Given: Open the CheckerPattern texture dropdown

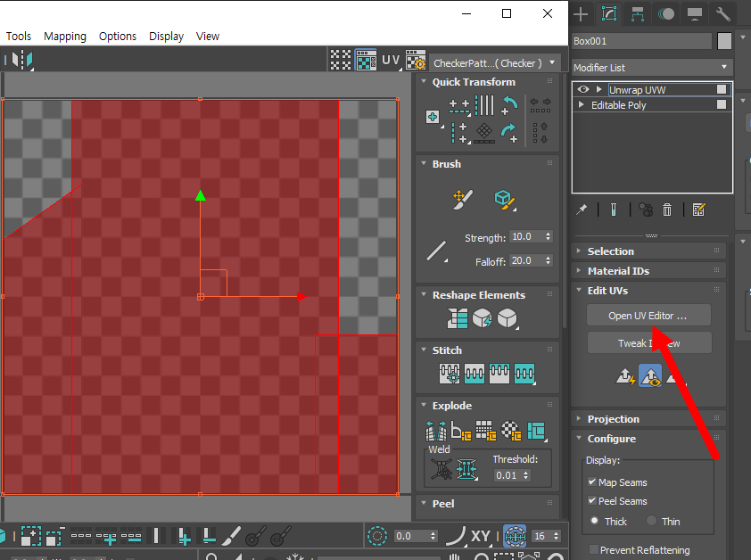Looking at the screenshot, I should click(x=494, y=62).
